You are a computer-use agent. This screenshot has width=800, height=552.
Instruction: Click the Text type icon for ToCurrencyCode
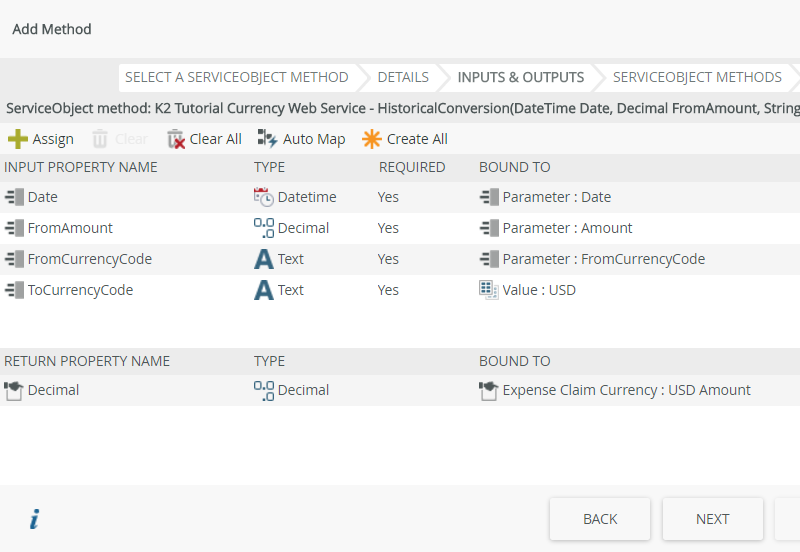coord(264,290)
